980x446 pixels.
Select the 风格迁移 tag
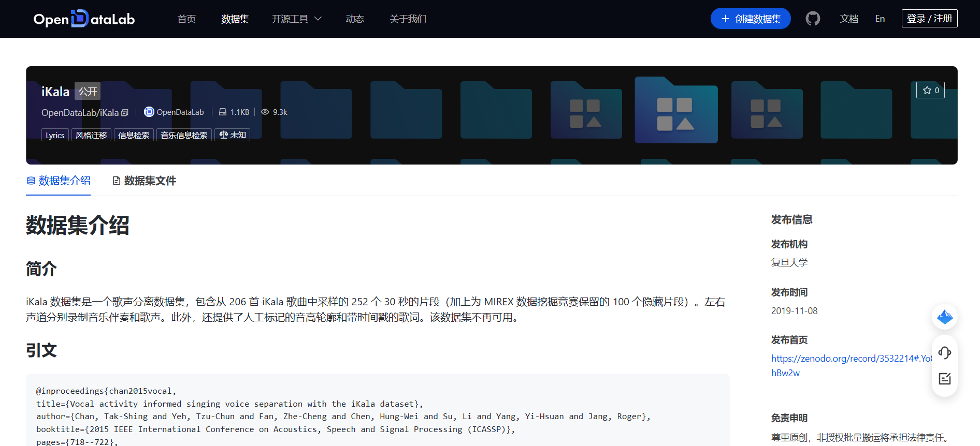(91, 135)
